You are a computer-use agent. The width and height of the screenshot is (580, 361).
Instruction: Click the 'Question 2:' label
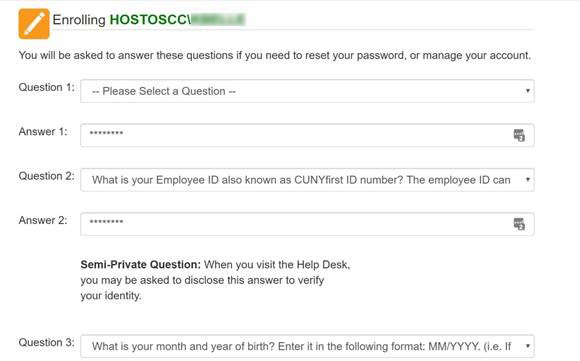pos(47,176)
